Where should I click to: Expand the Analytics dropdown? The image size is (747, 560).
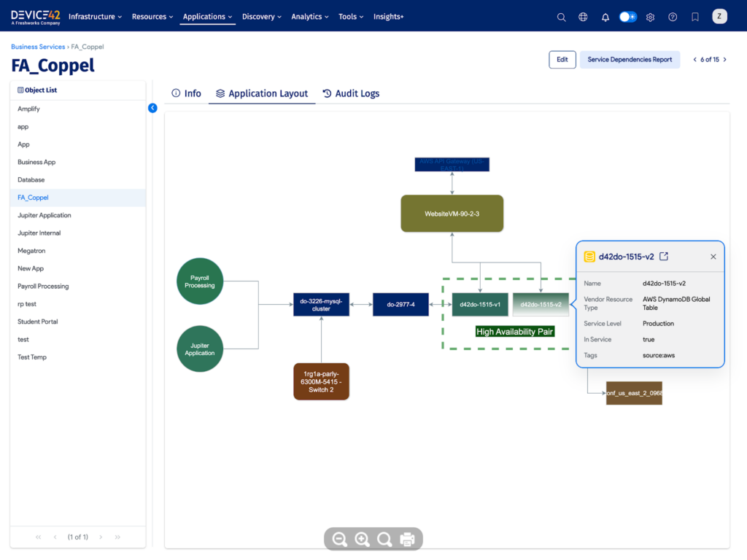[309, 17]
